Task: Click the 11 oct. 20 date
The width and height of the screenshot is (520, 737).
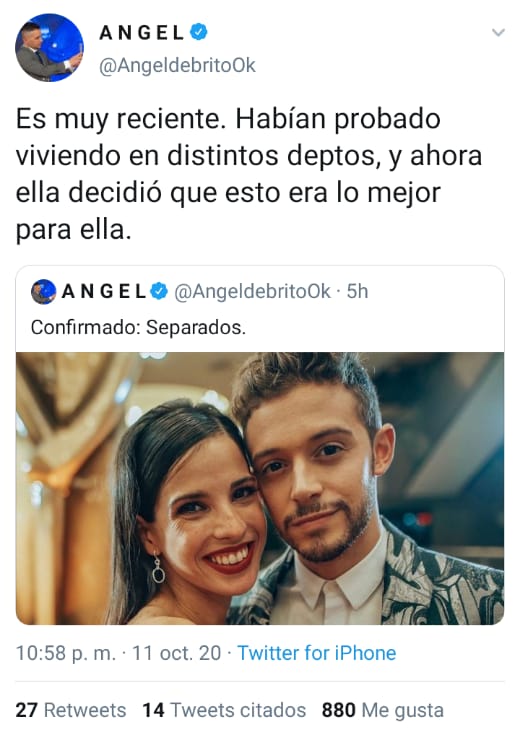Action: pyautogui.click(x=176, y=653)
